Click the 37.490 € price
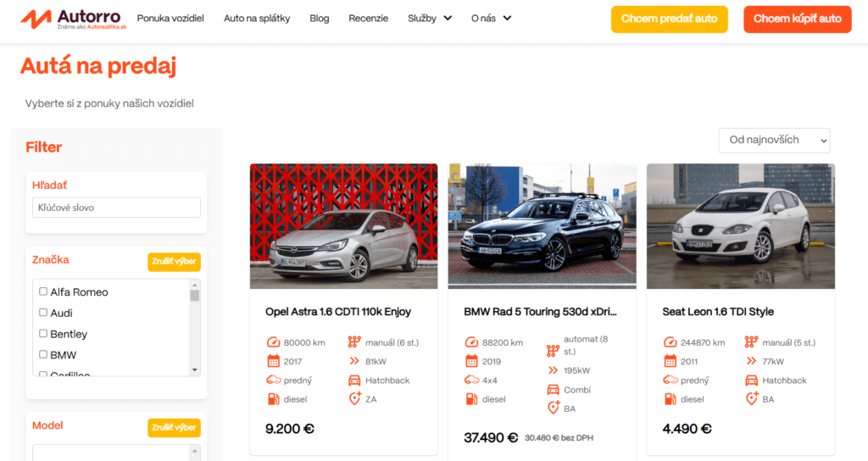 coord(491,438)
